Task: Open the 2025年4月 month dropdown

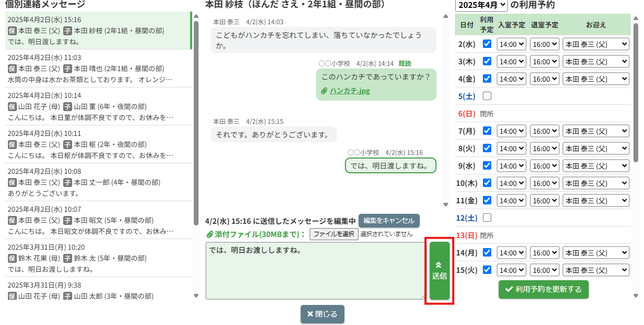Action: [481, 5]
